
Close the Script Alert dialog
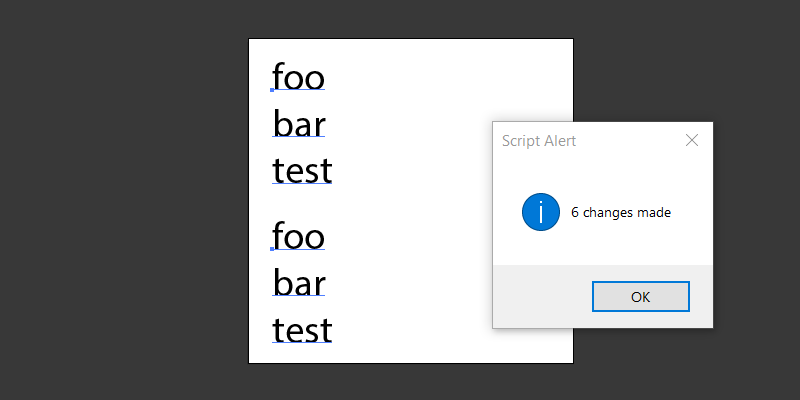pos(692,141)
